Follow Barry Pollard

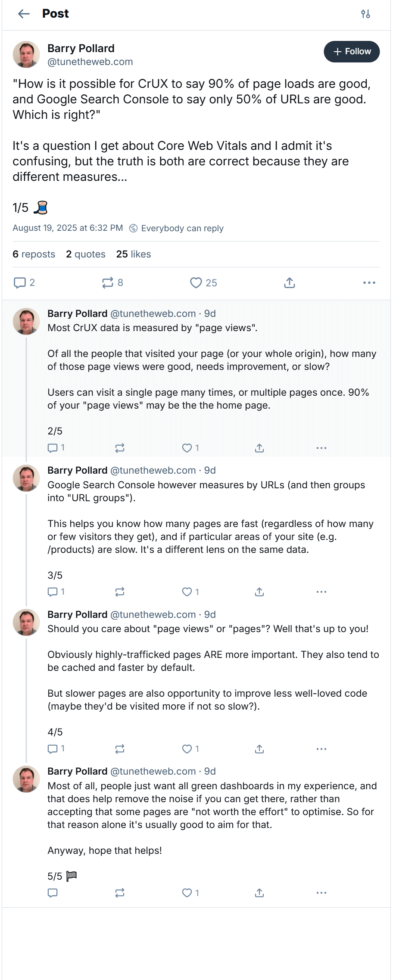(x=352, y=52)
